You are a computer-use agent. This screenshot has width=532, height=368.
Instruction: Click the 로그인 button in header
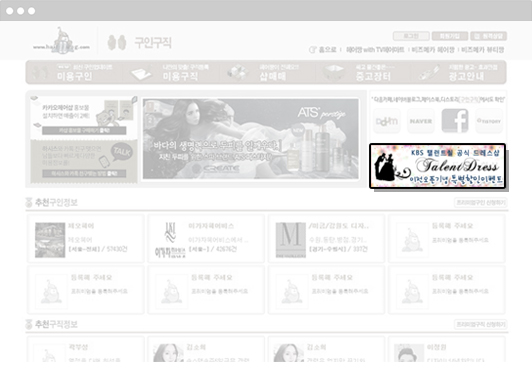pos(411,36)
